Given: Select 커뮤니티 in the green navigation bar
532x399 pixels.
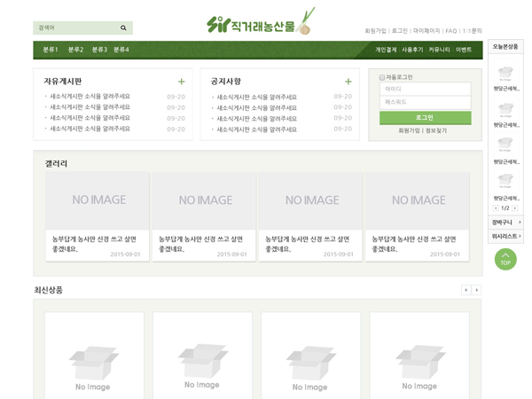Looking at the screenshot, I should [x=439, y=50].
